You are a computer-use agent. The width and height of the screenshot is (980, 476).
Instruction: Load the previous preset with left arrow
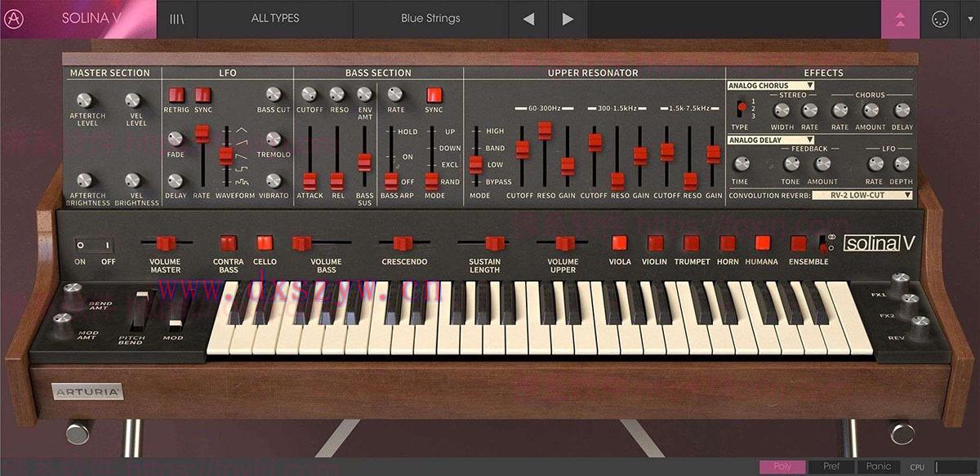tap(528, 18)
